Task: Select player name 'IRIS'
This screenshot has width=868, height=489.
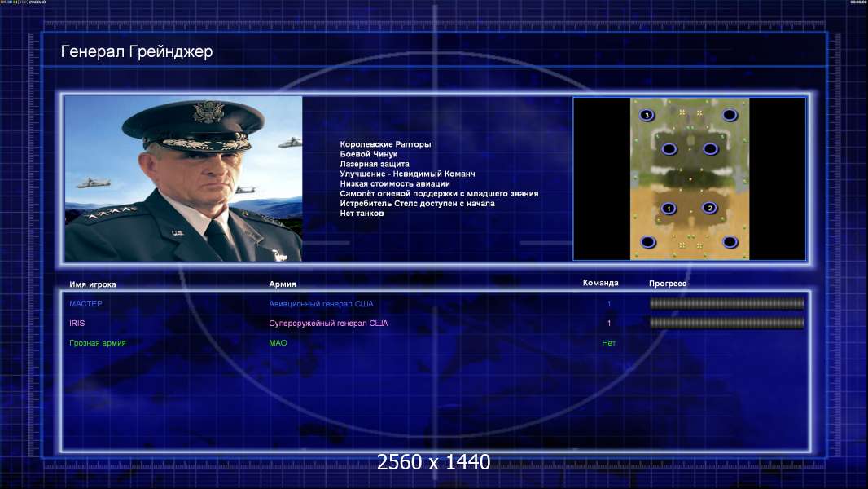Action: [77, 323]
